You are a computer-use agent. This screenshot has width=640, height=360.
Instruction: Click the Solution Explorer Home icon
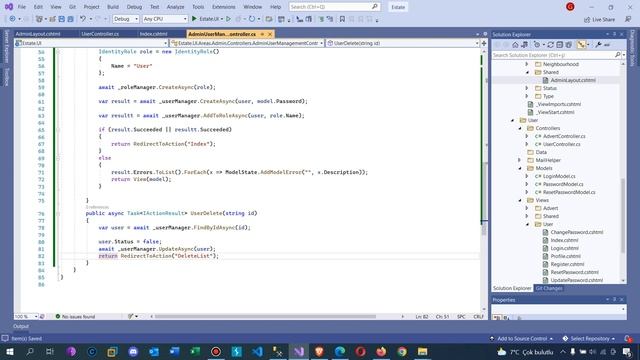pos(515,45)
